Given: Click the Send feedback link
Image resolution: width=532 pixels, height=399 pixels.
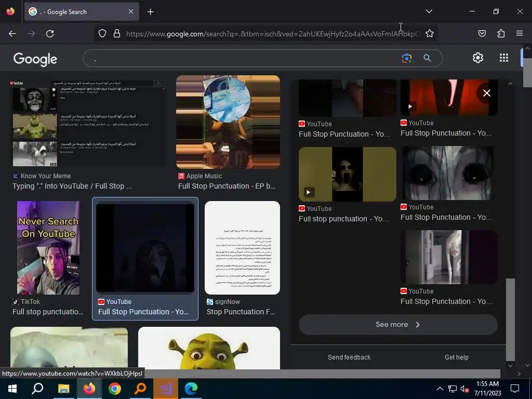Looking at the screenshot, I should tap(349, 357).
